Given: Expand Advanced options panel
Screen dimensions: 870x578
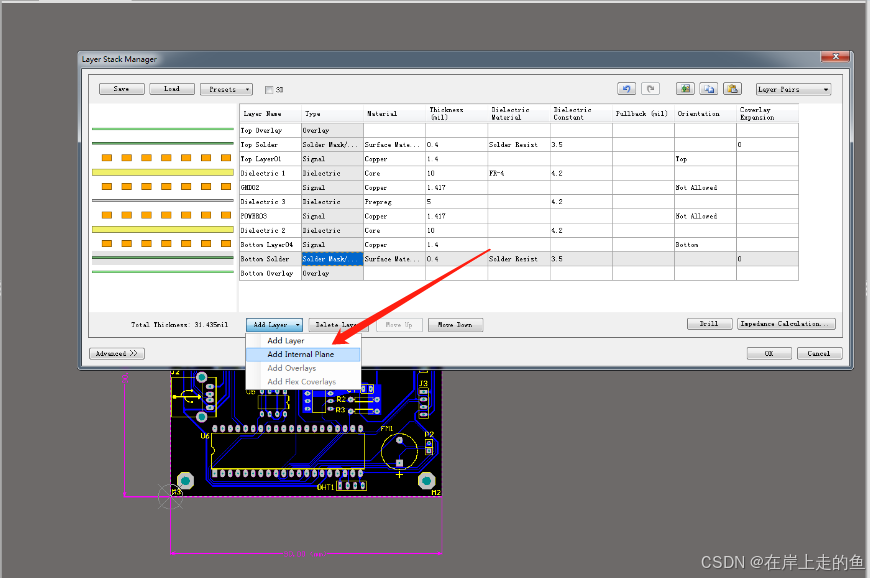Looking at the screenshot, I should click(x=117, y=353).
